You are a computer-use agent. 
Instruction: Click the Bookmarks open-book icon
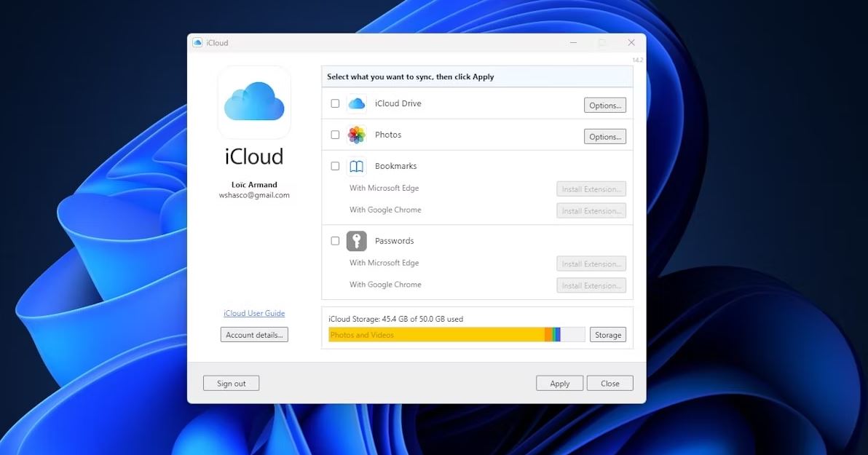[357, 166]
